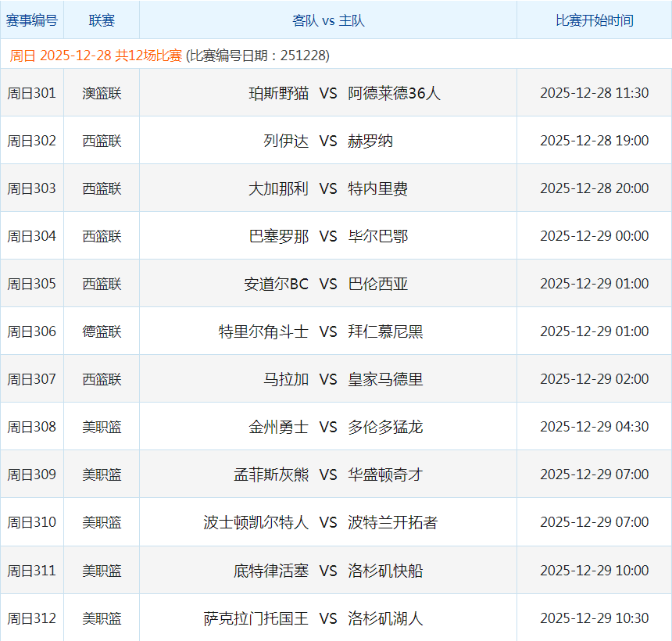This screenshot has width=672, height=641.
Task: Select away team 列伊达
Action: pyautogui.click(x=286, y=141)
